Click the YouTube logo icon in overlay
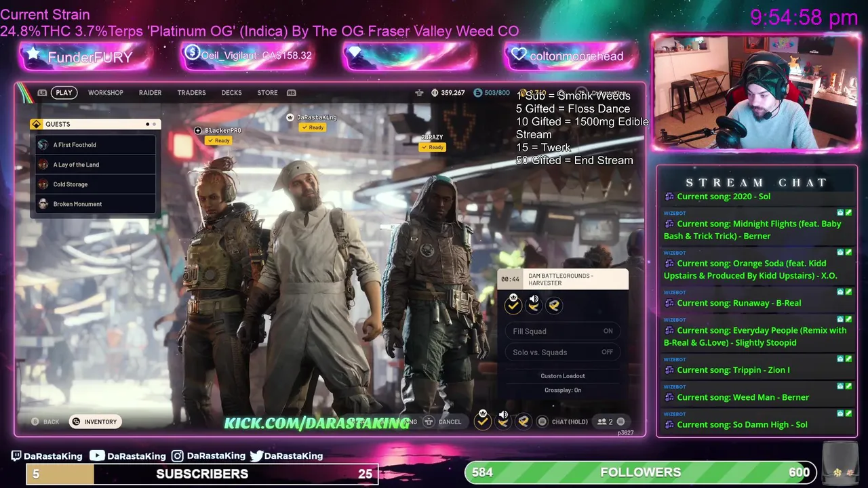The height and width of the screenshot is (488, 868). click(97, 456)
